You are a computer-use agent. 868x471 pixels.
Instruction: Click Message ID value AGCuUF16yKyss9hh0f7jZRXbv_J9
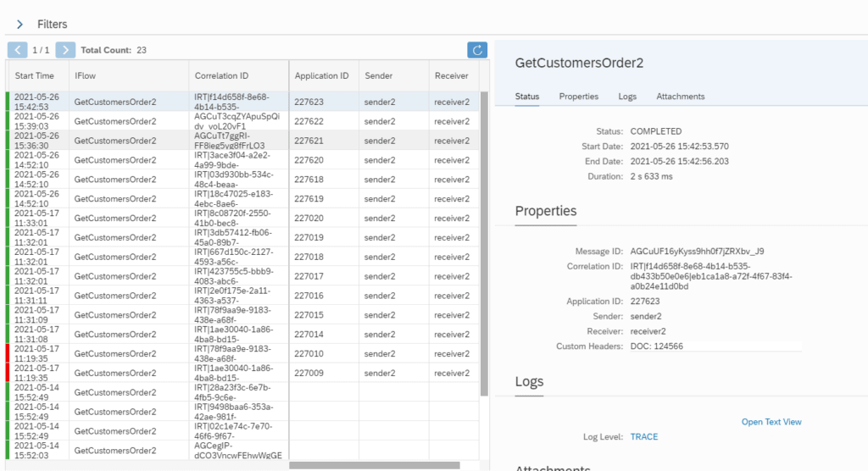coord(697,252)
